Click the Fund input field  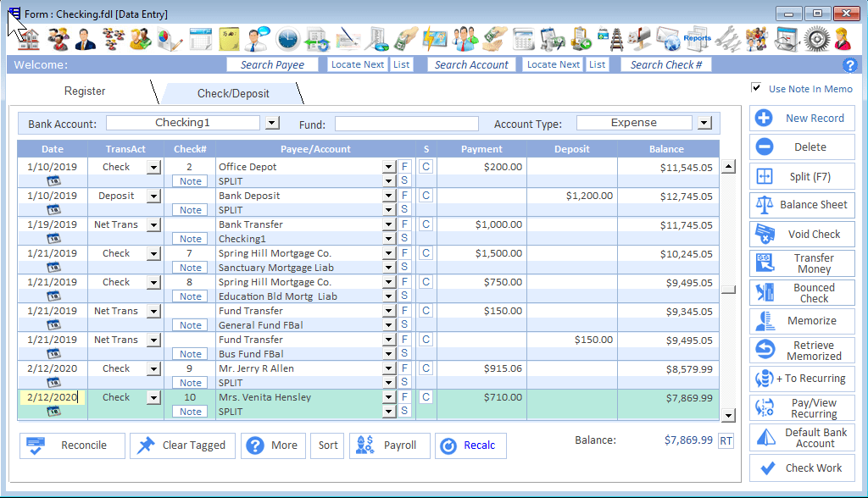[407, 124]
